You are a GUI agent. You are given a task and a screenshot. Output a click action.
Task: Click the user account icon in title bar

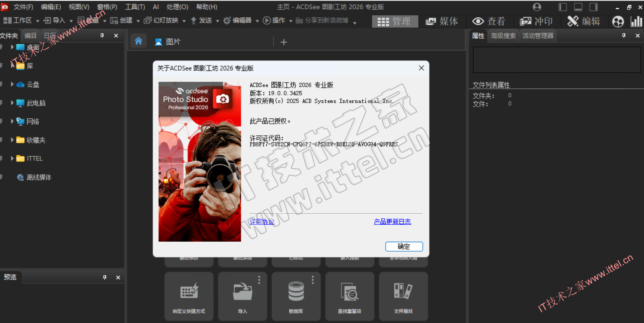[537, 7]
